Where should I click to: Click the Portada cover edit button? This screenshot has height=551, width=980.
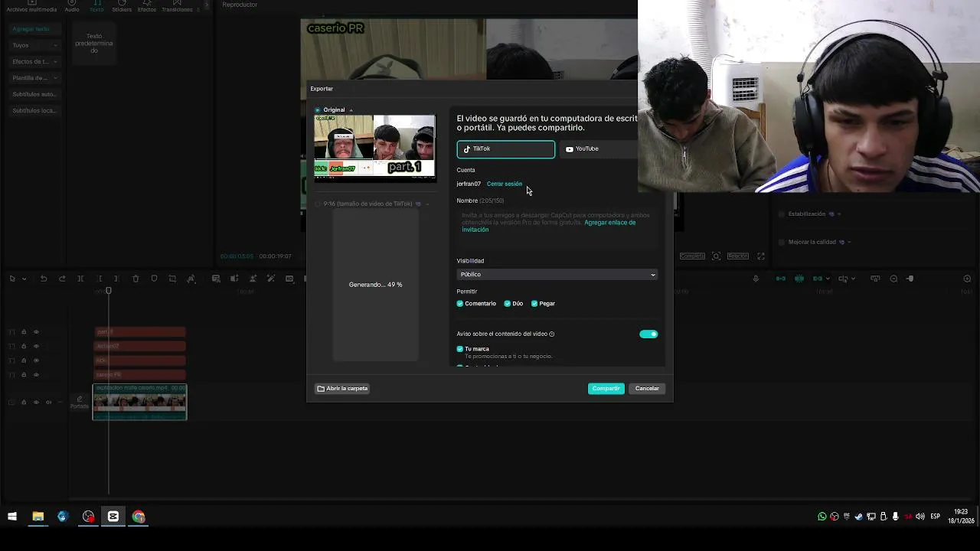point(80,403)
